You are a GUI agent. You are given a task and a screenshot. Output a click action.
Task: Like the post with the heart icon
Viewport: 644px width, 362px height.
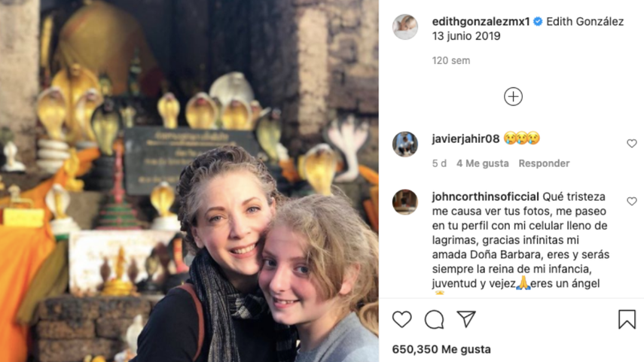pyautogui.click(x=401, y=319)
